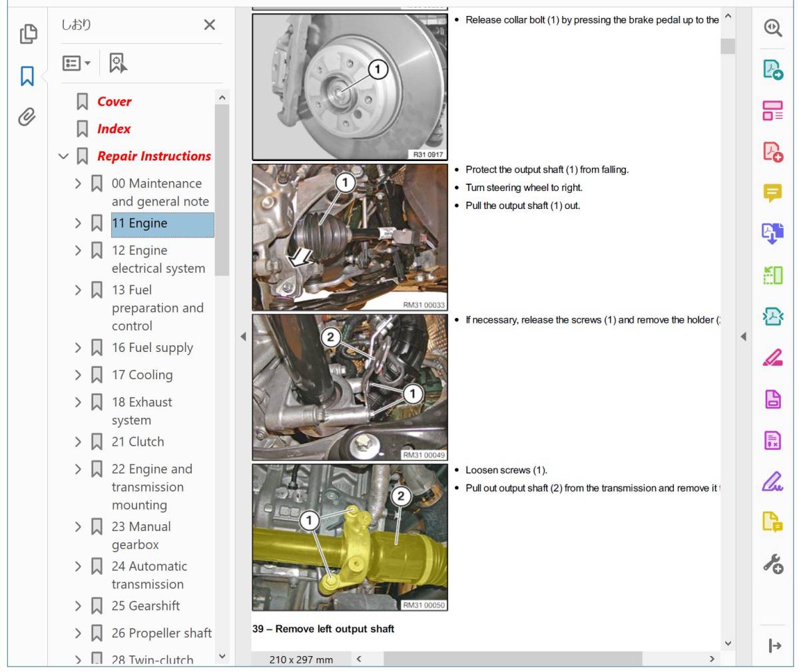
Task: Expand the 26 Propeller shaft bookmark
Action: coord(79,633)
